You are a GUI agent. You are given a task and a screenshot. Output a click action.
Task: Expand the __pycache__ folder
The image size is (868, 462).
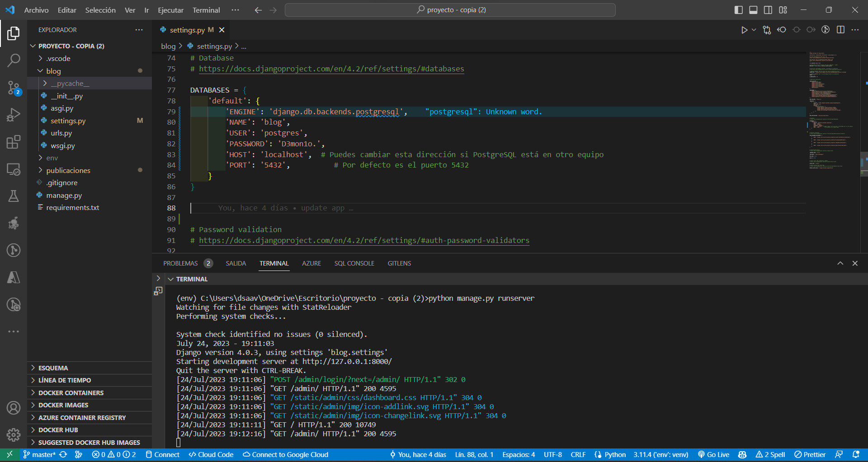click(70, 84)
